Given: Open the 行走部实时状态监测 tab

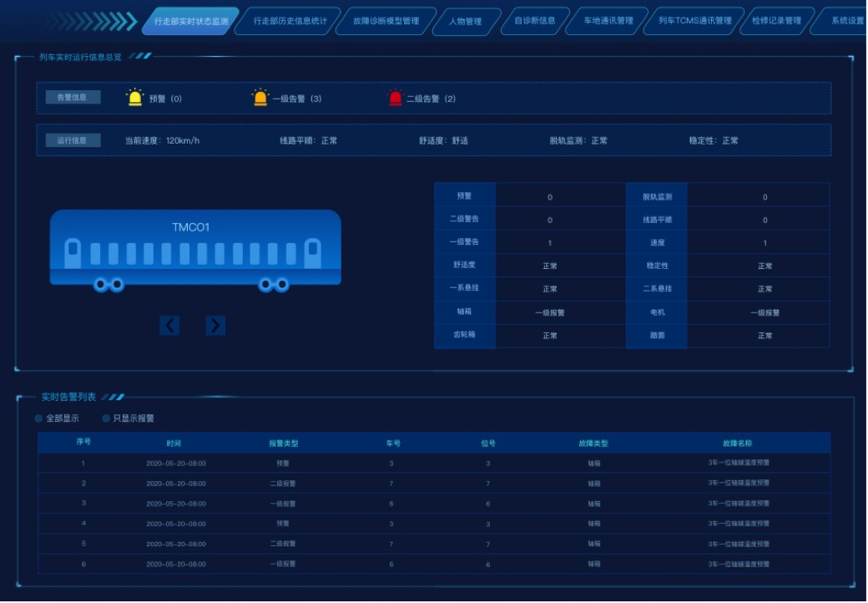Looking at the screenshot, I should coord(190,21).
